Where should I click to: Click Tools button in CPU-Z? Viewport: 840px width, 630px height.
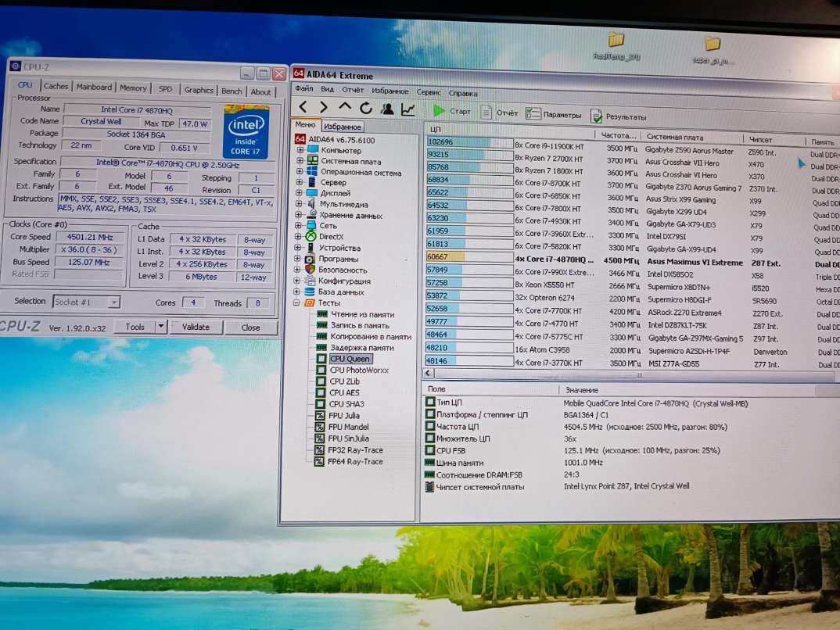tap(135, 326)
